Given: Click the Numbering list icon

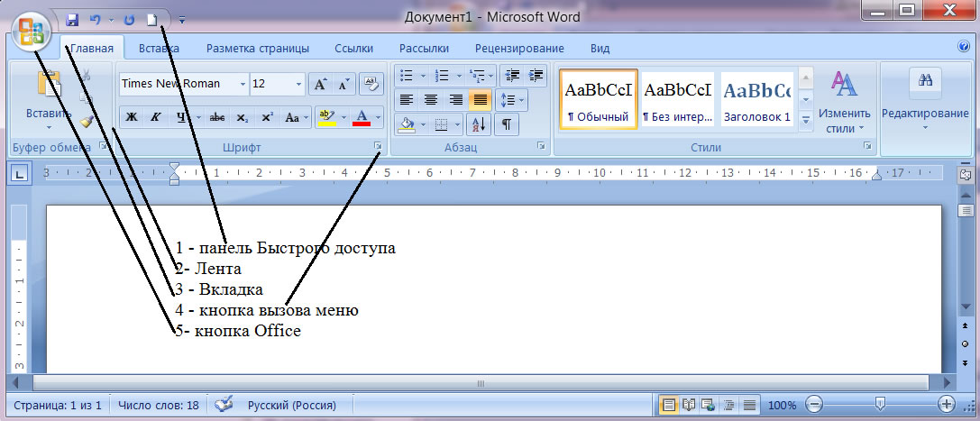Looking at the screenshot, I should tap(442, 76).
